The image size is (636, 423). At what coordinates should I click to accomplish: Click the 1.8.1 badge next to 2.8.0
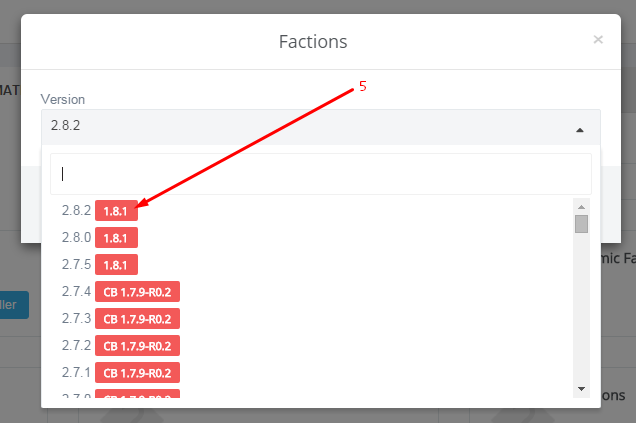[116, 238]
